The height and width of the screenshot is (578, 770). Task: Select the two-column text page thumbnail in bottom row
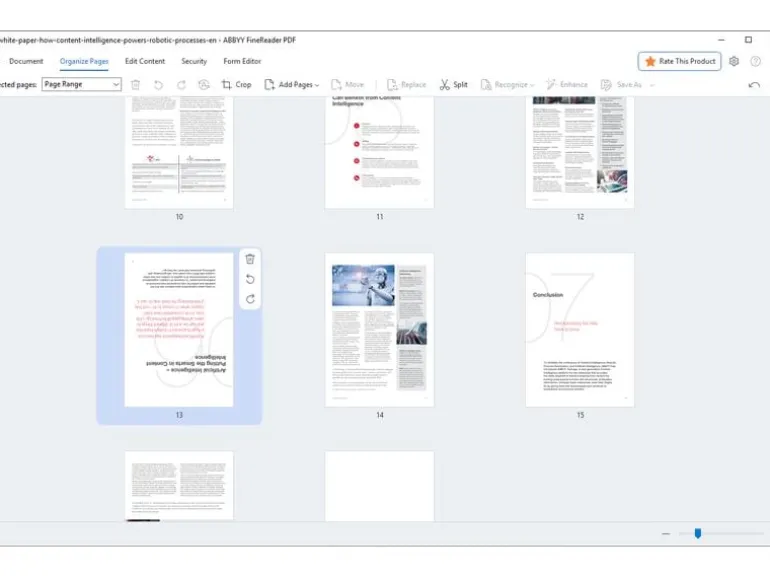[x=179, y=486]
